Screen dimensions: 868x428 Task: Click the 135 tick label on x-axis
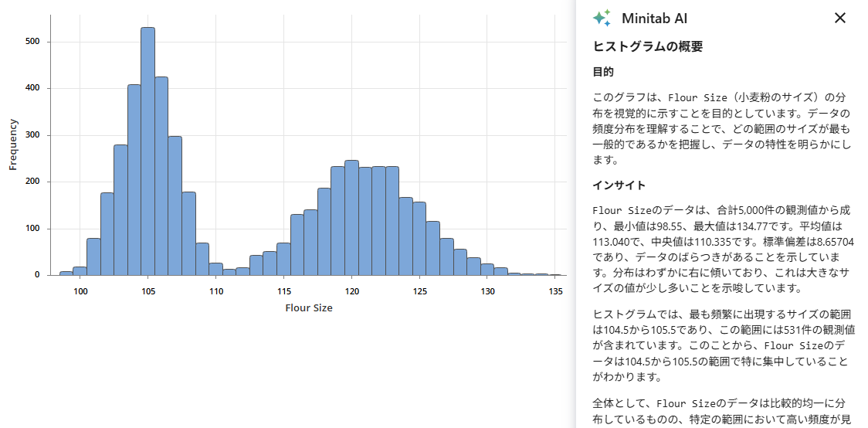point(555,291)
